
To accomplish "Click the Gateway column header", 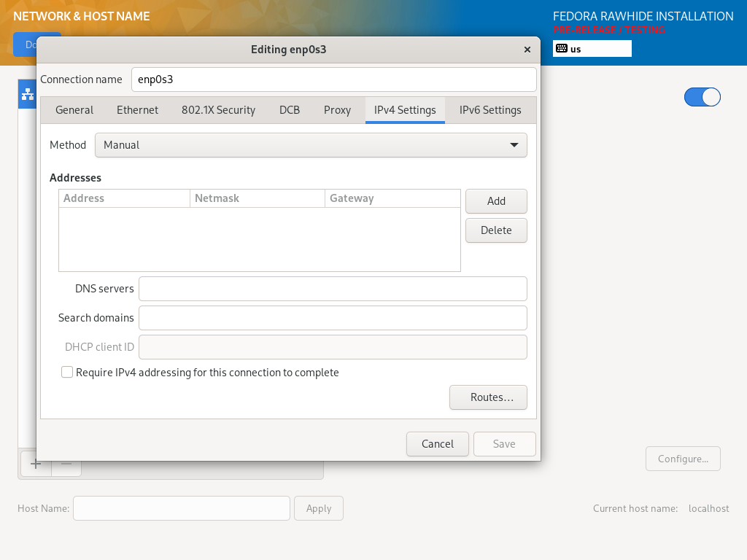I will pyautogui.click(x=392, y=198).
